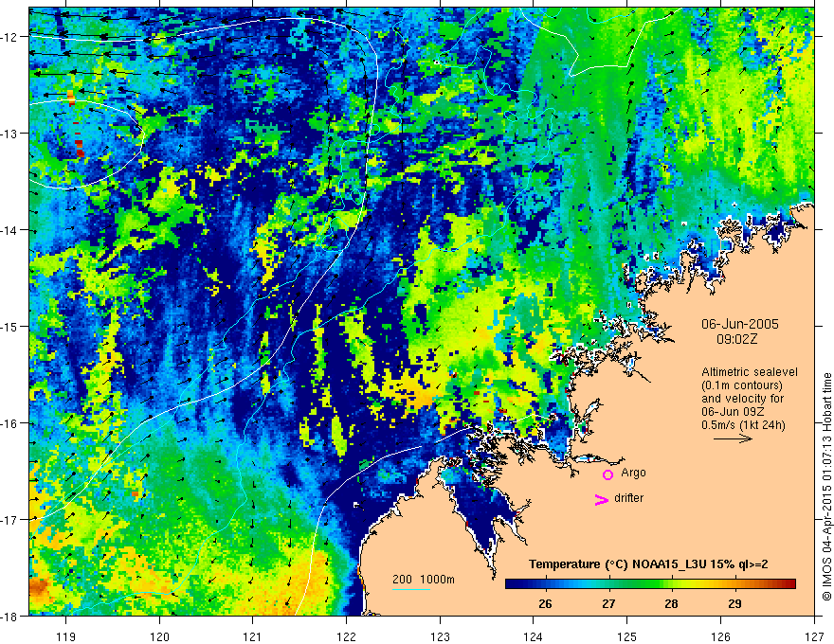Click the magenta Argo circle symbol

pyautogui.click(x=607, y=475)
